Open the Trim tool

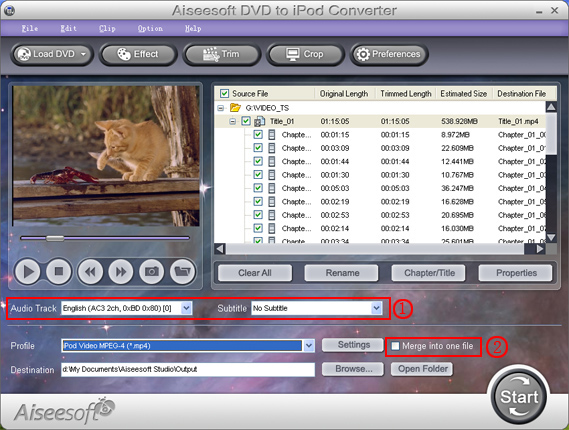[221, 54]
